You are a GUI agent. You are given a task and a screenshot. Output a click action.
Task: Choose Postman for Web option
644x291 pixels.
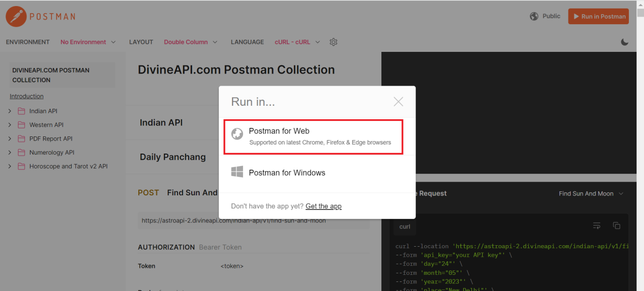coord(313,136)
